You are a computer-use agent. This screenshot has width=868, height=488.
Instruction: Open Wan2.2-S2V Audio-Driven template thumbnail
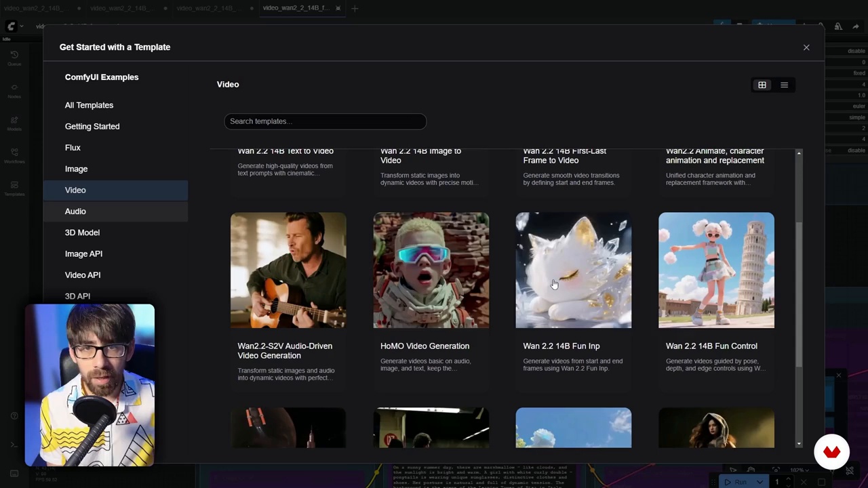288,270
